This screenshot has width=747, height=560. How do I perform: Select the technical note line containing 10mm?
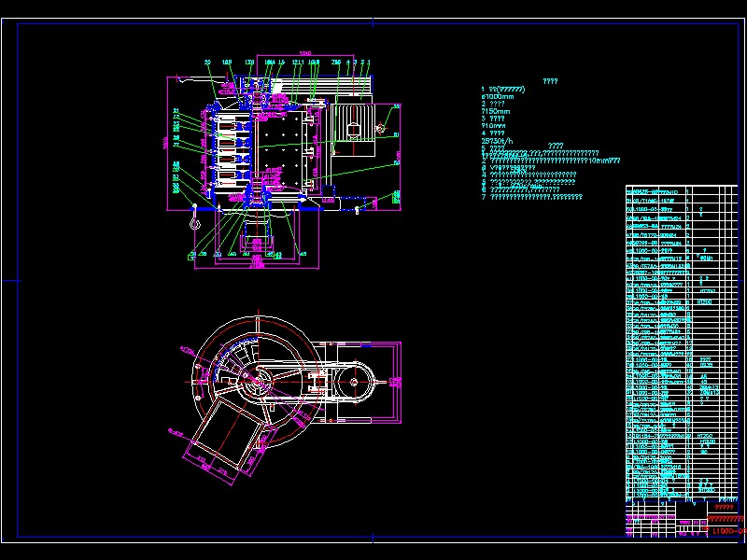click(x=551, y=161)
